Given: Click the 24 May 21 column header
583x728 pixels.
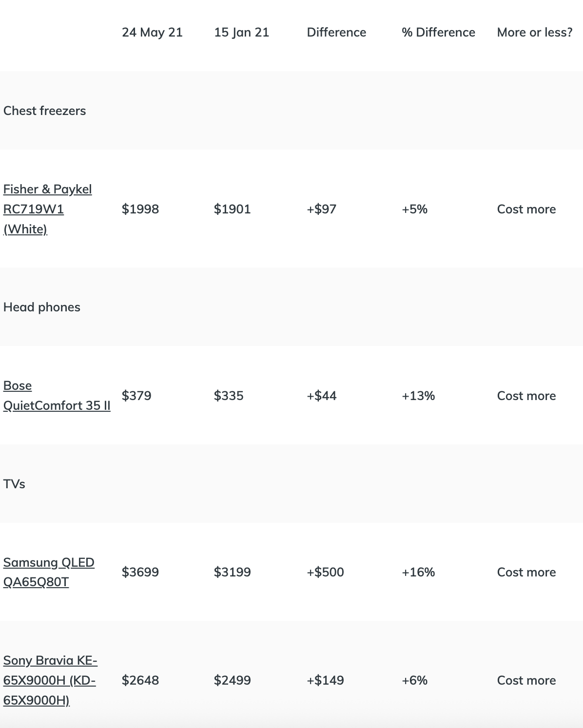Looking at the screenshot, I should coord(152,32).
